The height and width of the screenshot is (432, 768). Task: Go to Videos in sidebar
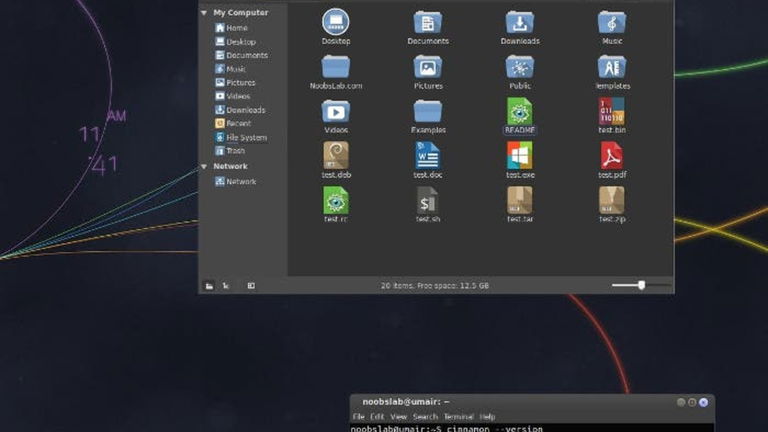(233, 96)
